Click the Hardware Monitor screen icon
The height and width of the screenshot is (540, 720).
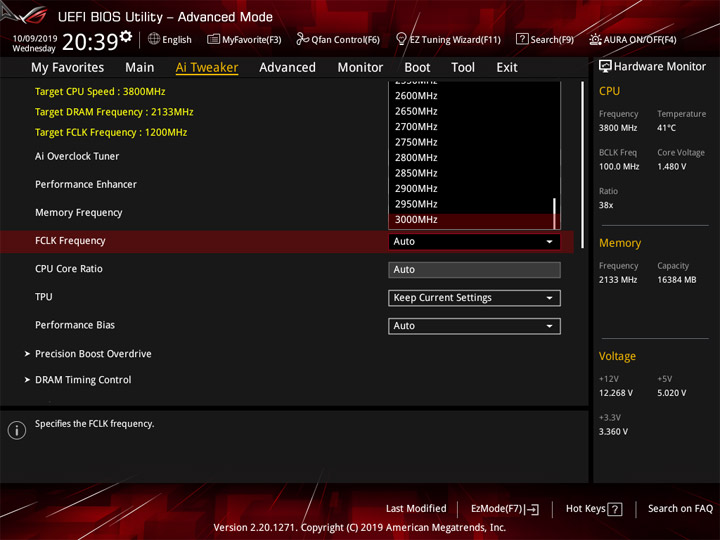[x=605, y=67]
